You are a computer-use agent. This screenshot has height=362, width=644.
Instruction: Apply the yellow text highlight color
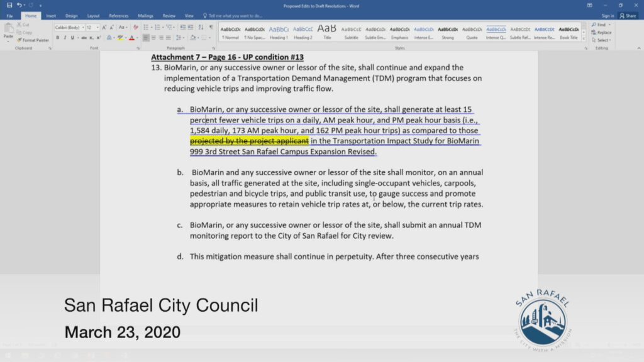click(x=119, y=38)
